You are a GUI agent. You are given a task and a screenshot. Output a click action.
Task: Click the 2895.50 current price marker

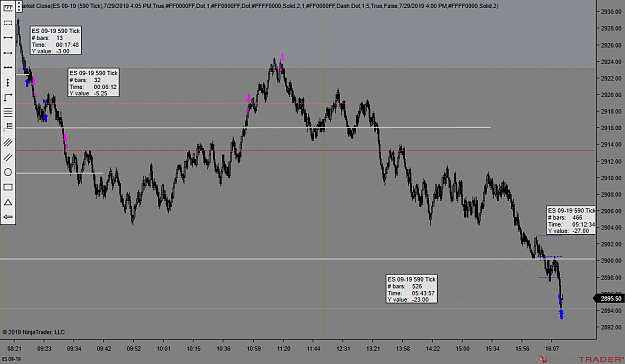[609, 298]
